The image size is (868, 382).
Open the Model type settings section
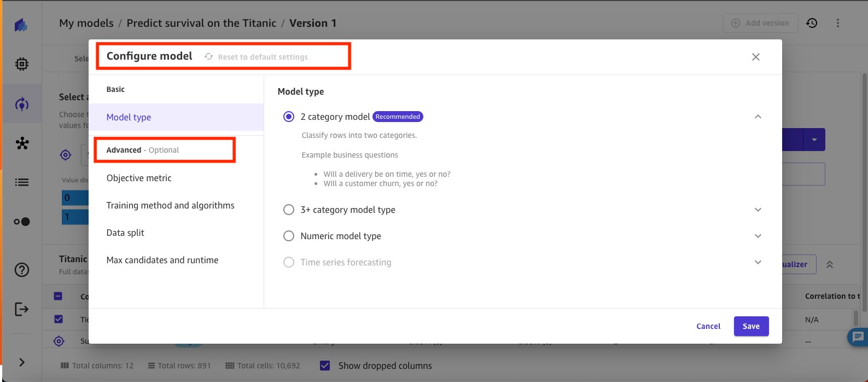tap(176, 117)
